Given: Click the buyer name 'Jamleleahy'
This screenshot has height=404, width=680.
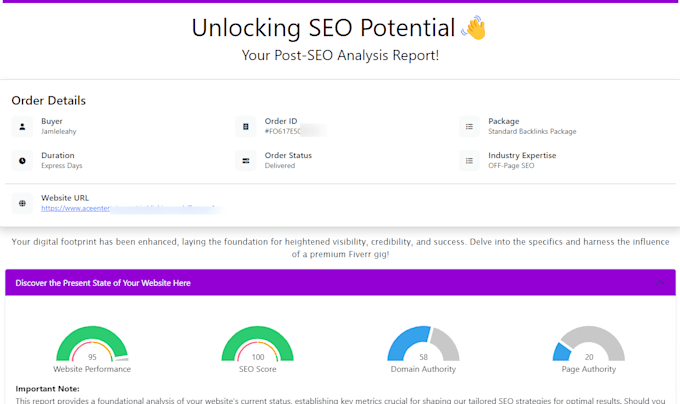Looking at the screenshot, I should (x=59, y=131).
